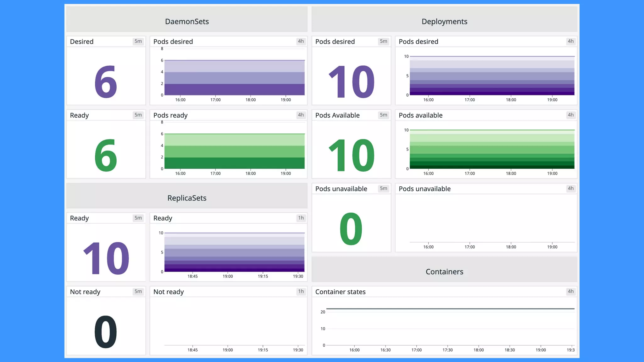Click the ReplicaSets section header
Screen dimensions: 644x362
(187, 198)
